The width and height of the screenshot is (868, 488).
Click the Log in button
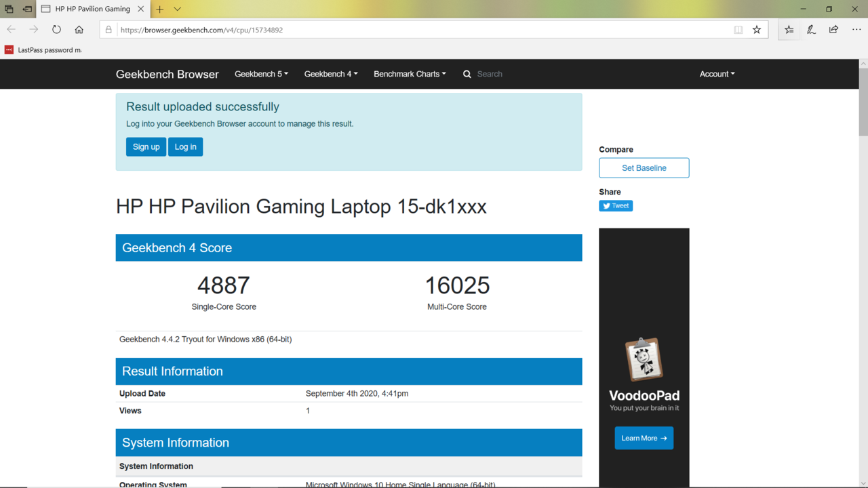click(x=185, y=147)
